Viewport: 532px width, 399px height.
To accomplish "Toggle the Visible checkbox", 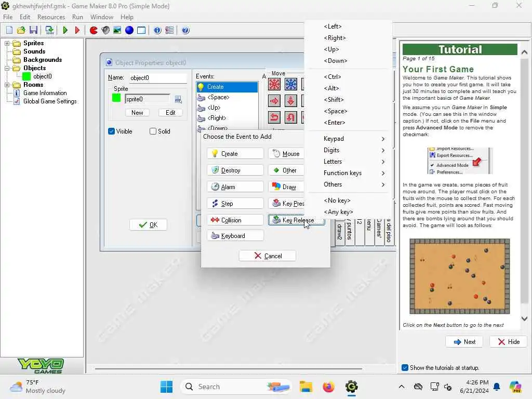I will tap(111, 131).
